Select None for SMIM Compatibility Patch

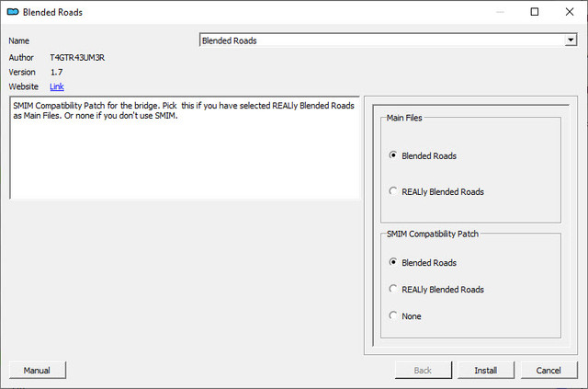(x=405, y=315)
